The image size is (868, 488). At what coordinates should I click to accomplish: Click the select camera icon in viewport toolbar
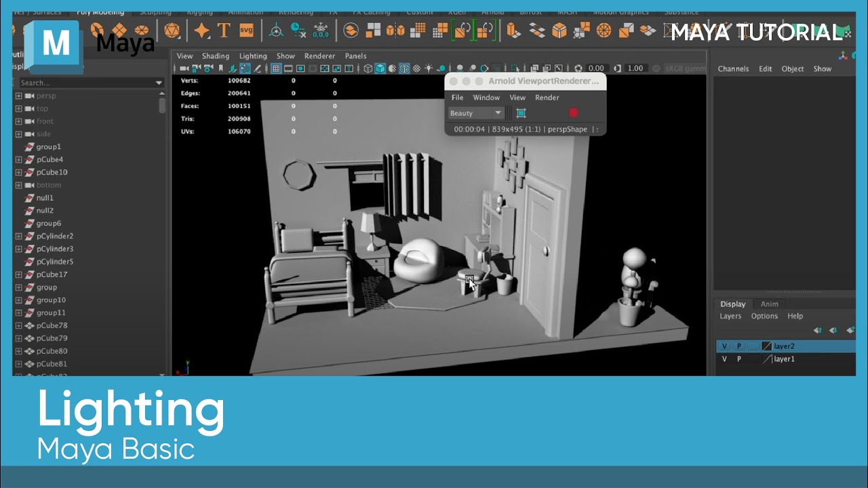tap(184, 68)
